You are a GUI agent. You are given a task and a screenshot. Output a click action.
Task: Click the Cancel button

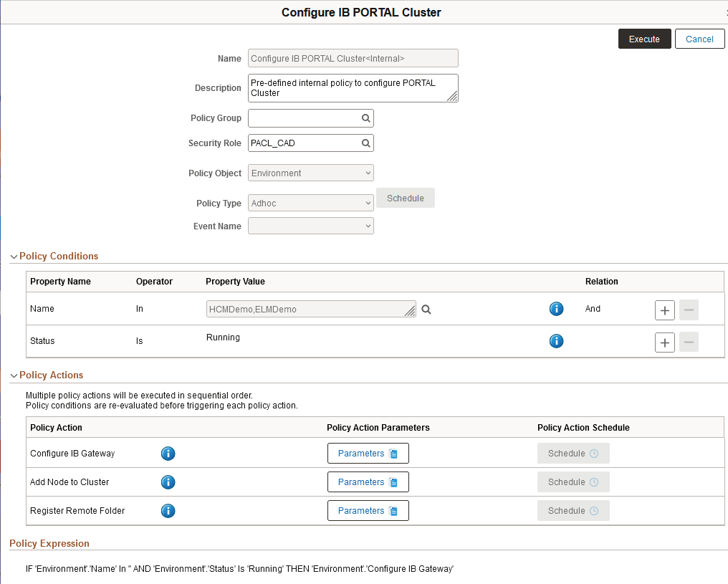699,39
